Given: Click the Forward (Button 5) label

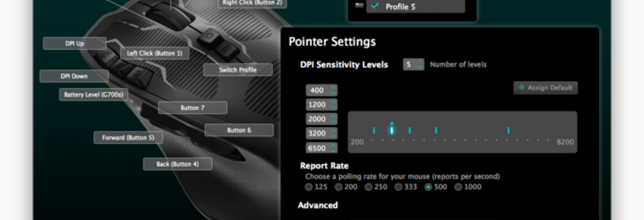Looking at the screenshot, I should (x=128, y=138).
